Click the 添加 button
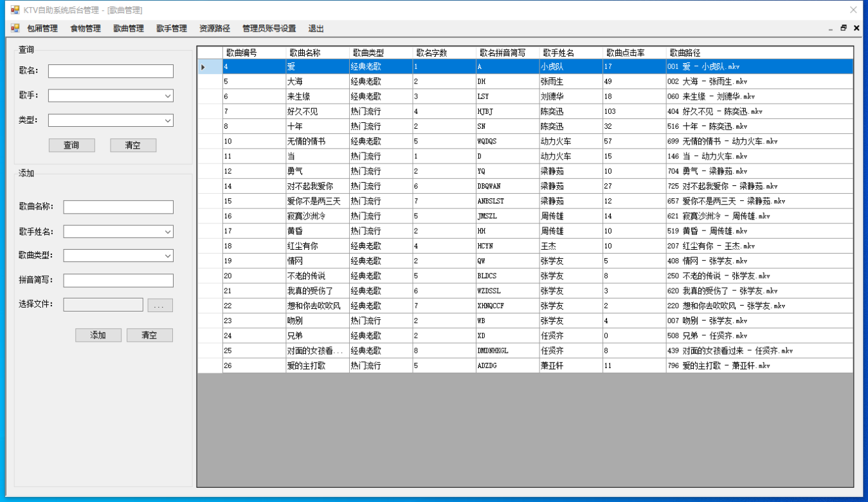 click(98, 335)
